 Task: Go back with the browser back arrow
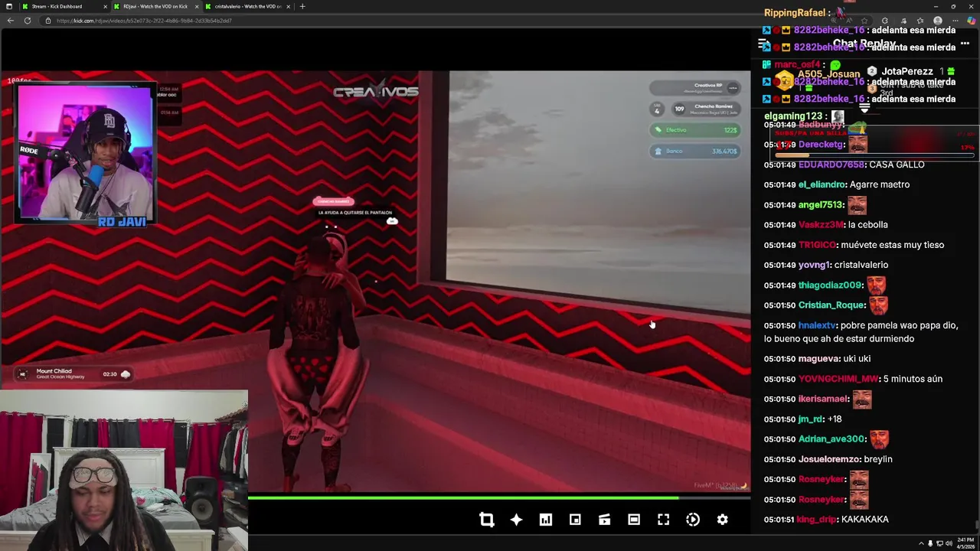10,21
